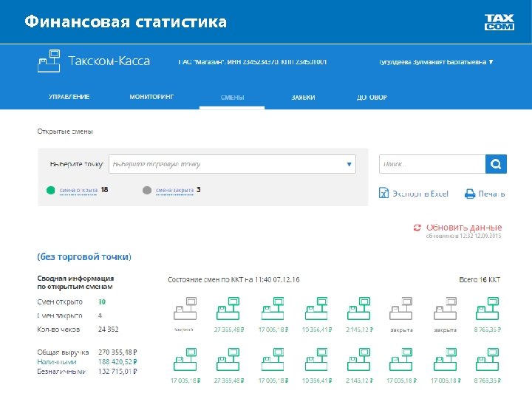Open the user menu arrow beside Тугулдеева
Viewport: 532px width, 399px height.
(491, 62)
